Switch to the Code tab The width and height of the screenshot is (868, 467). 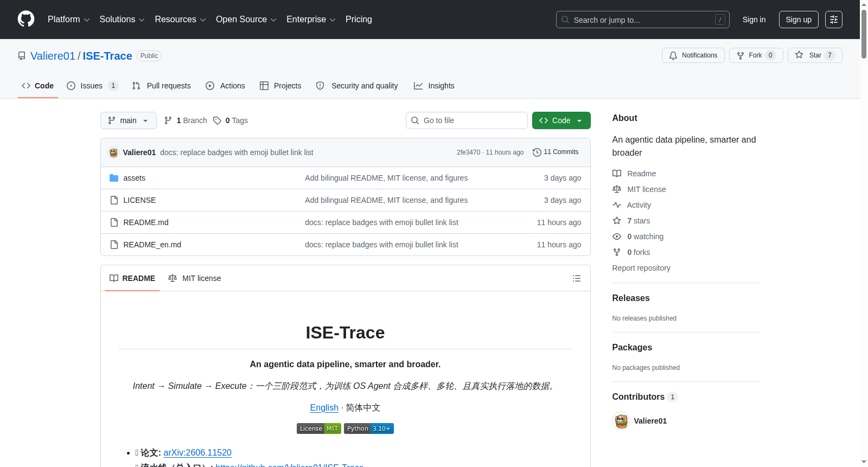click(x=38, y=86)
